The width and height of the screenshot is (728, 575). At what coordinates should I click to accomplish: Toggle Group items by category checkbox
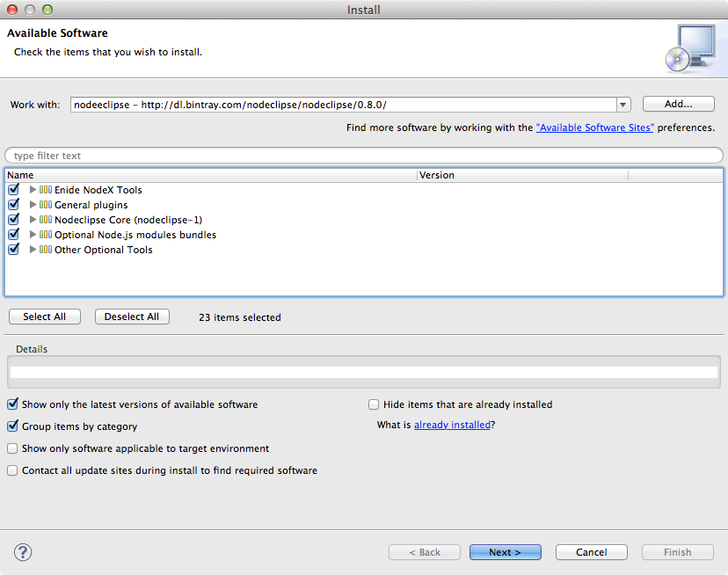[12, 426]
